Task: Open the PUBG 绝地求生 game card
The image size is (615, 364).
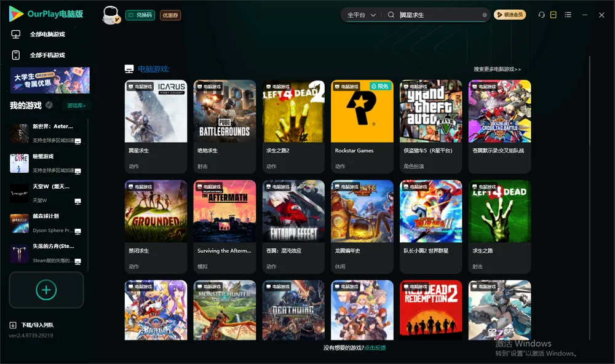Action: click(224, 126)
